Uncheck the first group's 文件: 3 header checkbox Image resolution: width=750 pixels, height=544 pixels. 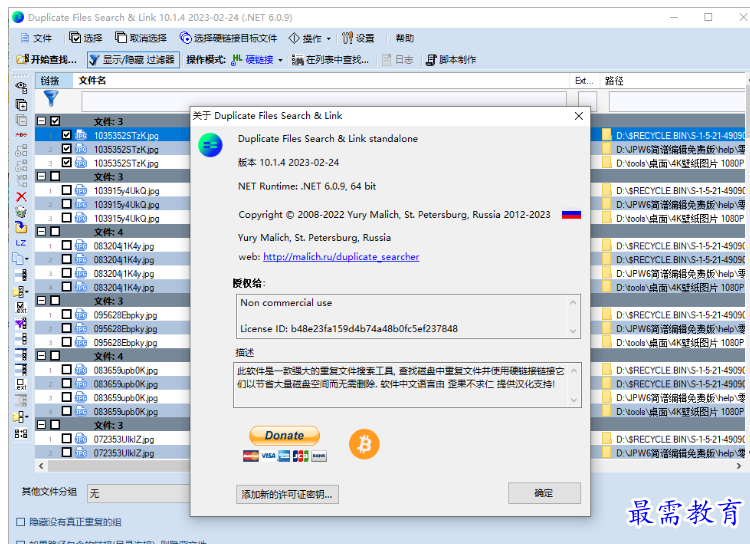point(55,121)
